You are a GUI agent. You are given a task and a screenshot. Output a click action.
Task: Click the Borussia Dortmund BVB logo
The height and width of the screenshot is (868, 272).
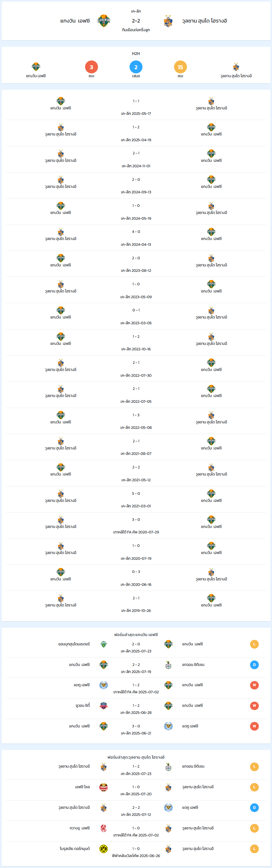[x=103, y=849]
